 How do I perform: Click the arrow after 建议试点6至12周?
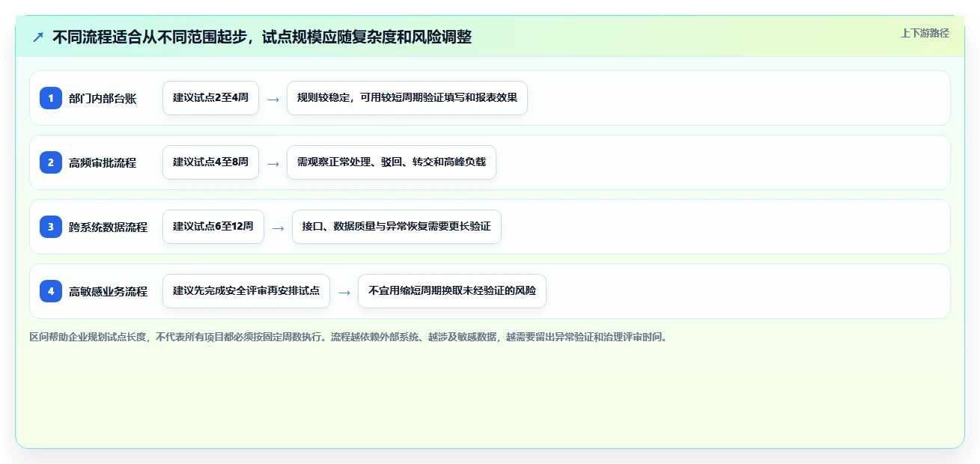pyautogui.click(x=279, y=228)
